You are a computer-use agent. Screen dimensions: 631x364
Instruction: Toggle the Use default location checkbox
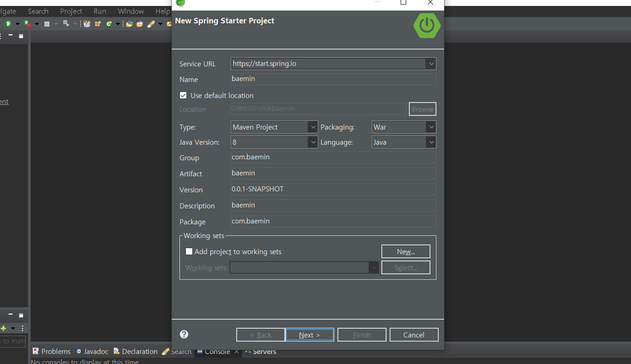[x=183, y=95]
